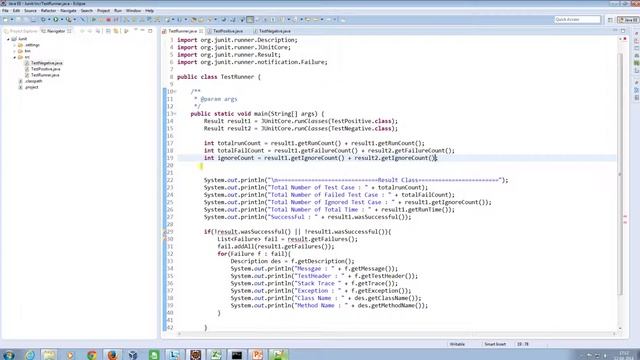Open the Refactor menu
Image resolution: width=640 pixels, height=360 pixels.
coord(48,11)
